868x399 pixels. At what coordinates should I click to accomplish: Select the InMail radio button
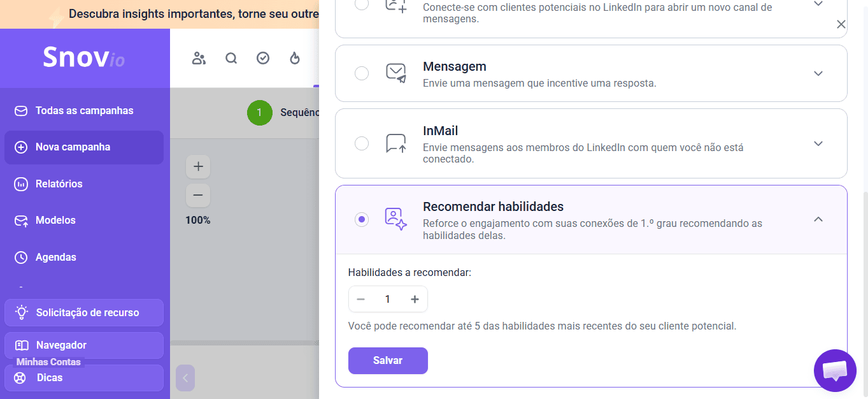click(362, 143)
